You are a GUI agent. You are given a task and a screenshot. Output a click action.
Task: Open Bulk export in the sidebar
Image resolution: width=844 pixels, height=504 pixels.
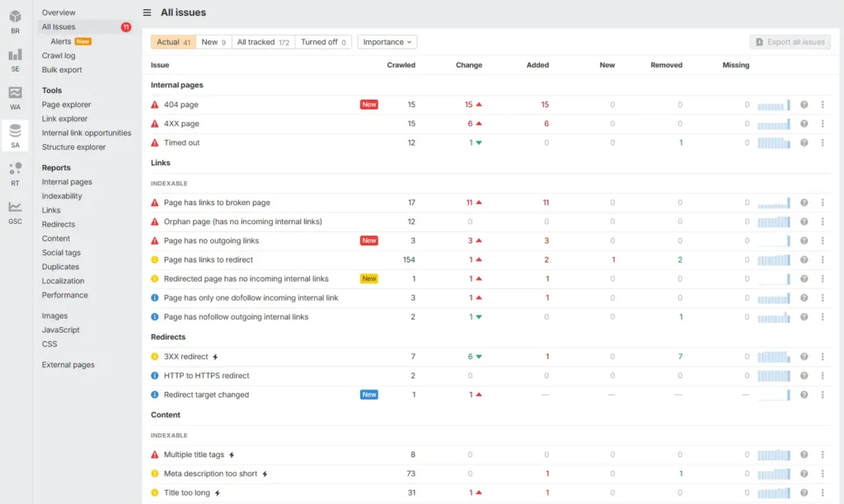(62, 70)
